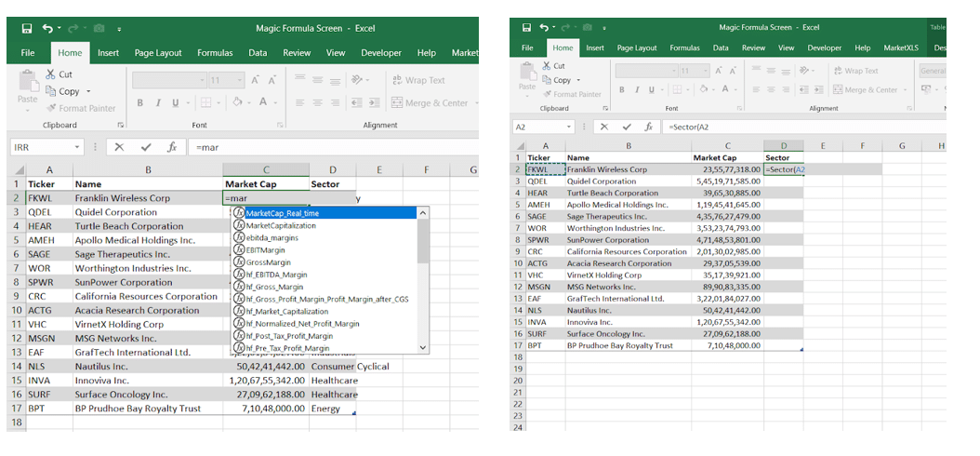Click Font Color letter A in left Excel window
Screen dimensions: 980x456
(263, 102)
